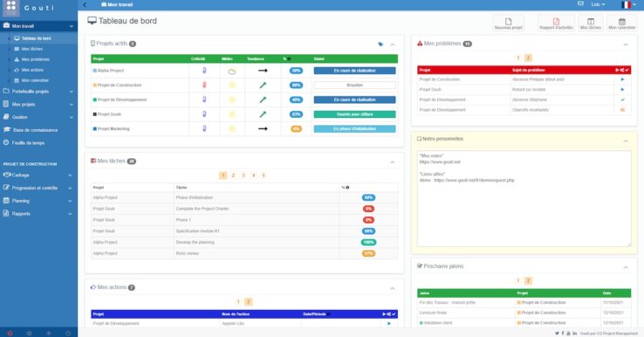
Task: Open the French flag language dropdown
Action: (x=629, y=4)
